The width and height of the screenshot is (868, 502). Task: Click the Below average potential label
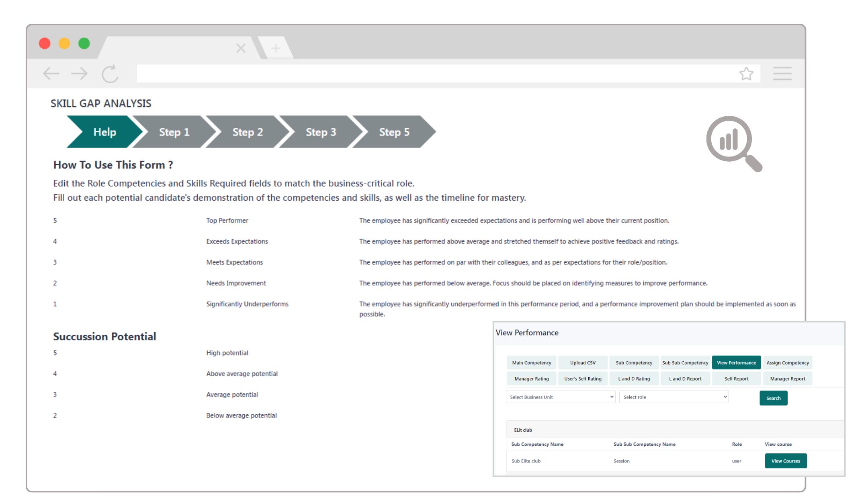[242, 416]
